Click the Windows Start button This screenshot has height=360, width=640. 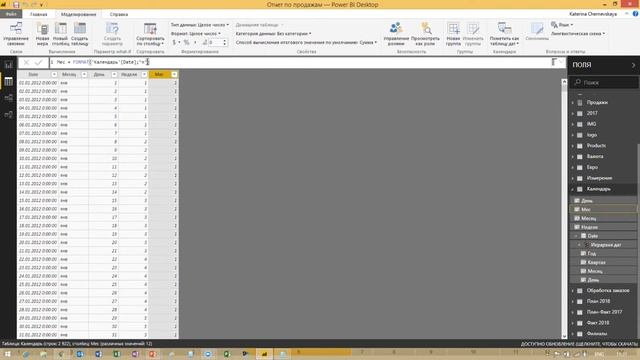[7, 353]
